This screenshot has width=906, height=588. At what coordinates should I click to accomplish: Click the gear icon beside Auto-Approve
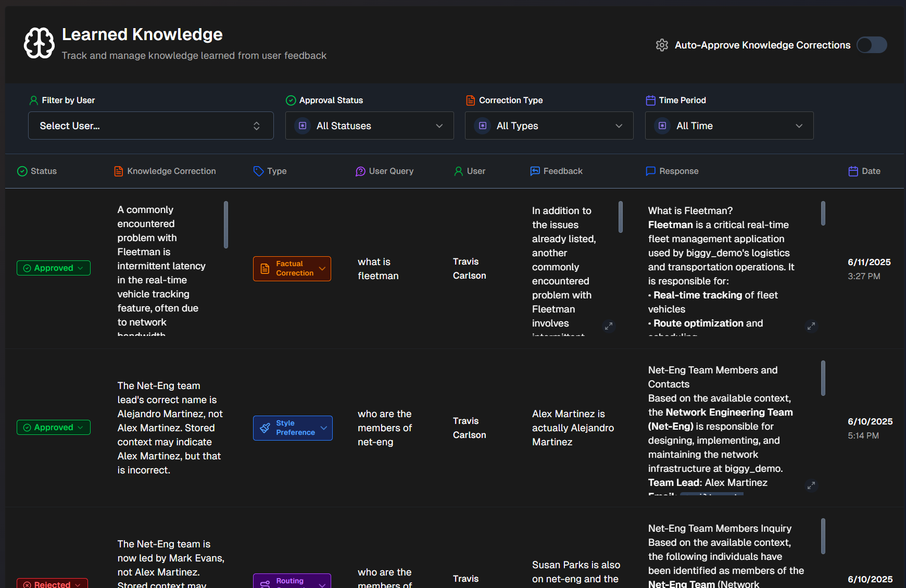[662, 45]
